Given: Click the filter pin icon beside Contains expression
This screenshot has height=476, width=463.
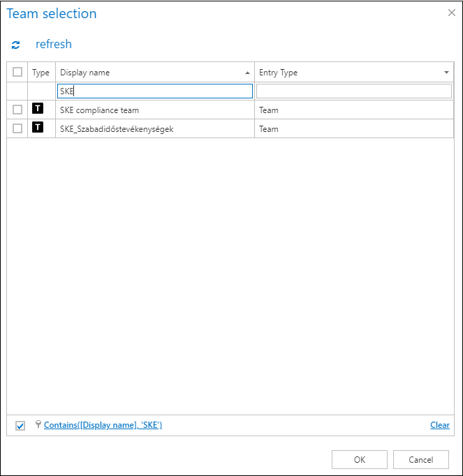Looking at the screenshot, I should 38,424.
